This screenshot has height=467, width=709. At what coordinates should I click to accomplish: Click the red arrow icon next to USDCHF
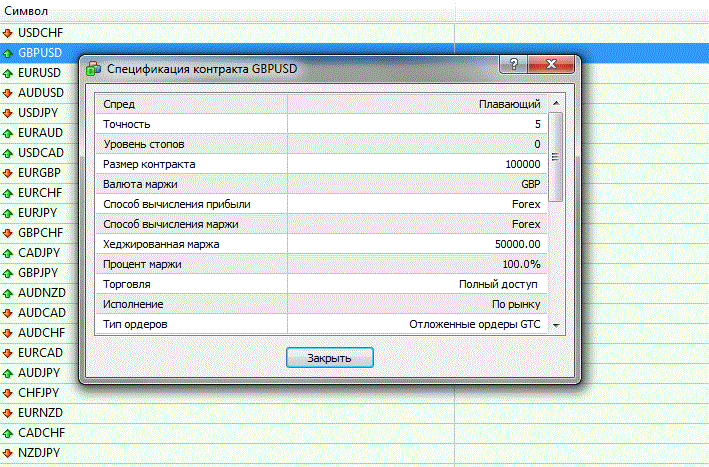[8, 33]
